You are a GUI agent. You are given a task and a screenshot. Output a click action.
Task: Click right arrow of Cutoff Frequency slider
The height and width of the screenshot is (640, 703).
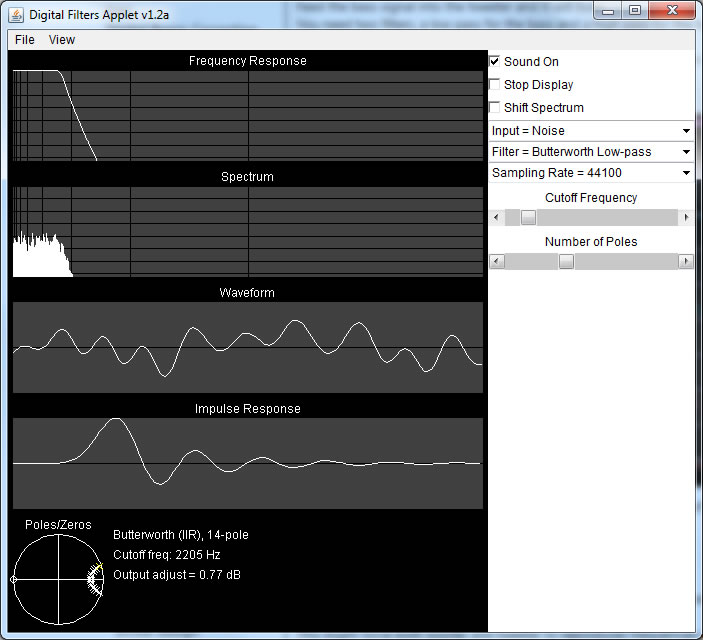pos(686,217)
